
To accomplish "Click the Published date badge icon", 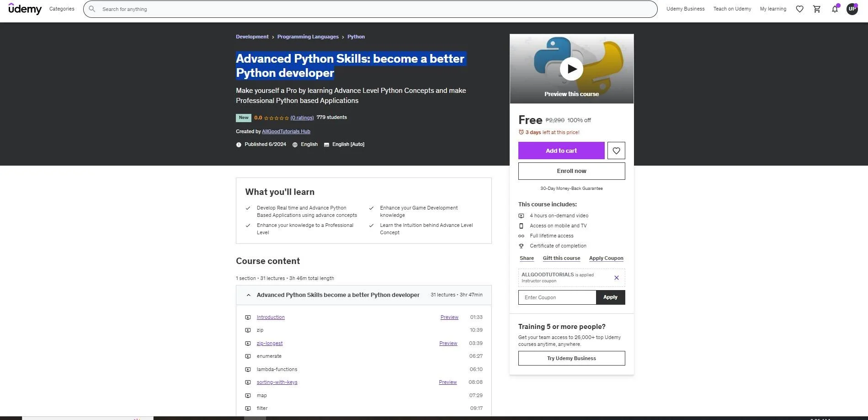I will (239, 145).
